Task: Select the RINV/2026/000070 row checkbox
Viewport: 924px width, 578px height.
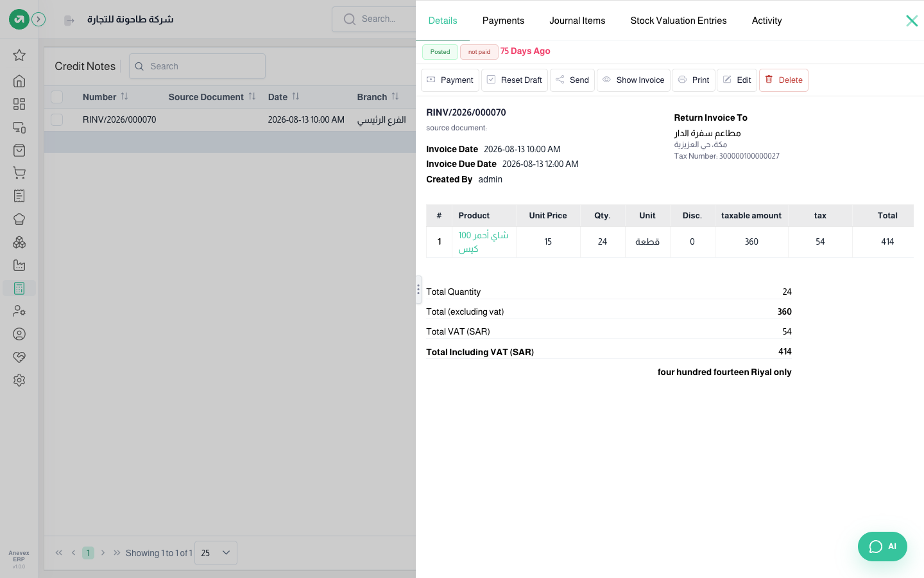Action: click(x=57, y=119)
